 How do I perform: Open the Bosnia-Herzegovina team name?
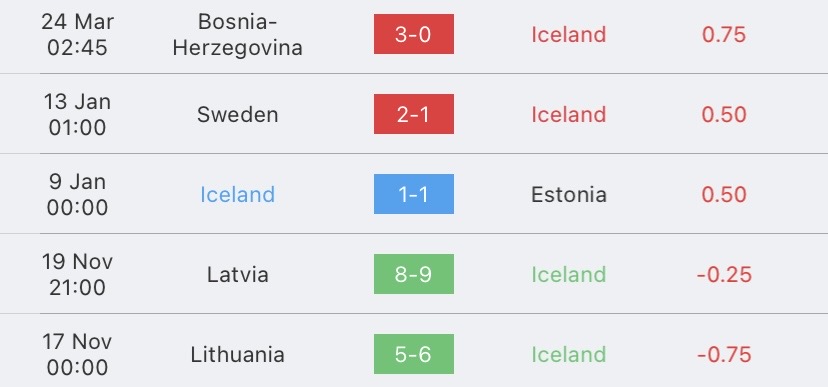(238, 34)
